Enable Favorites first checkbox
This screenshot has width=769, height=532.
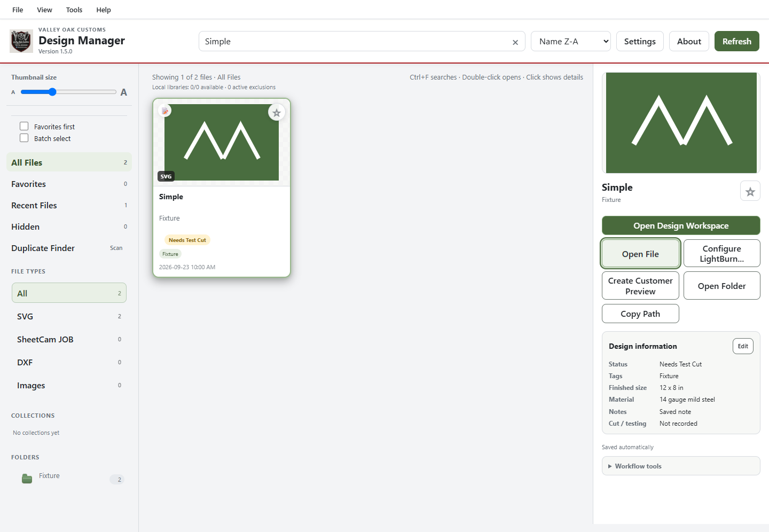(24, 126)
